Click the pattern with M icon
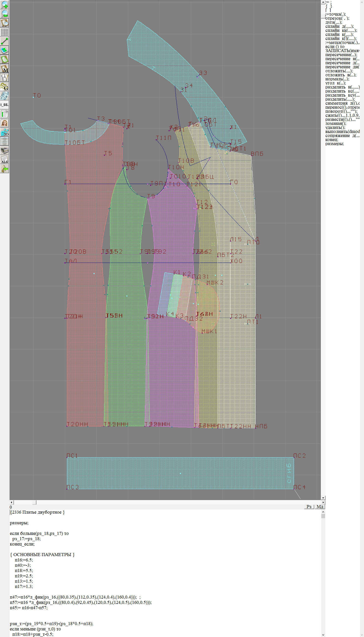 5,69
